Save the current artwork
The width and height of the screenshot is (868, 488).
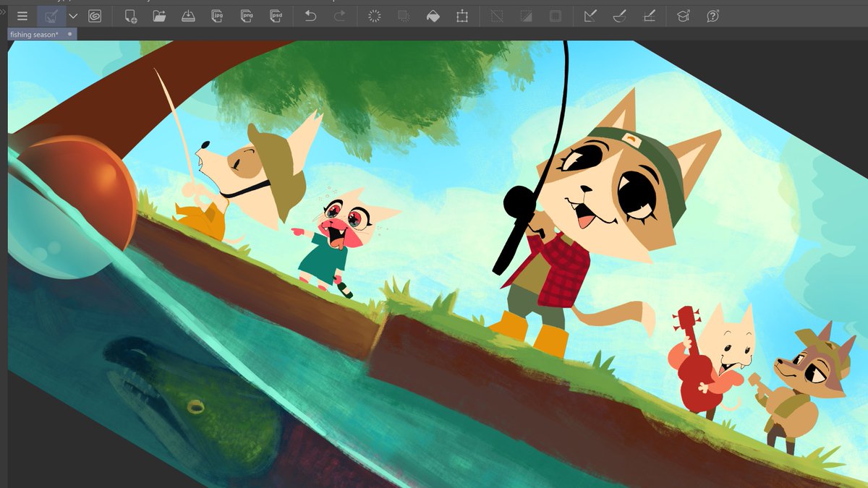click(x=187, y=14)
